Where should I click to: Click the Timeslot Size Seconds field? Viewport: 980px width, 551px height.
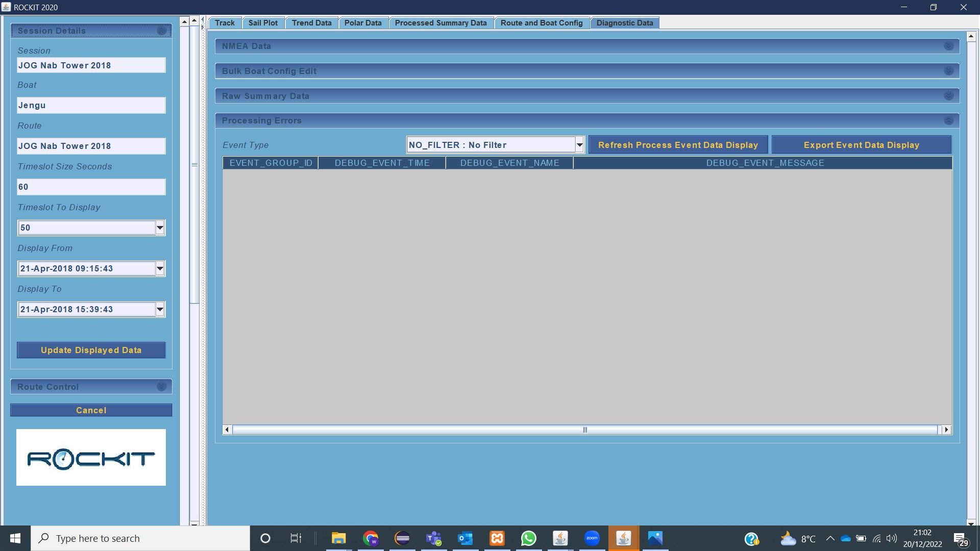tap(91, 187)
